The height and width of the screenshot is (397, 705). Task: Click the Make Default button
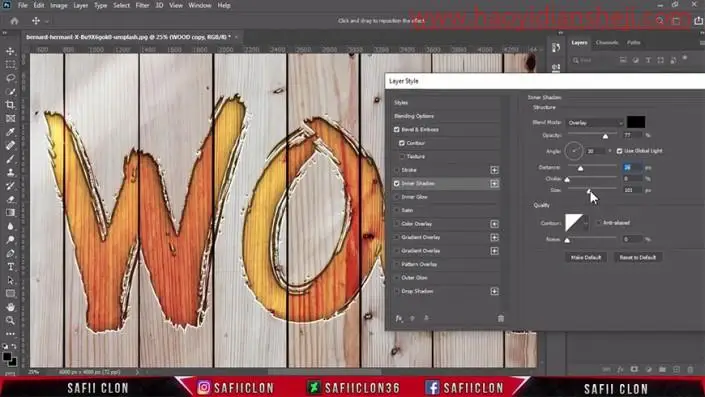click(x=586, y=257)
